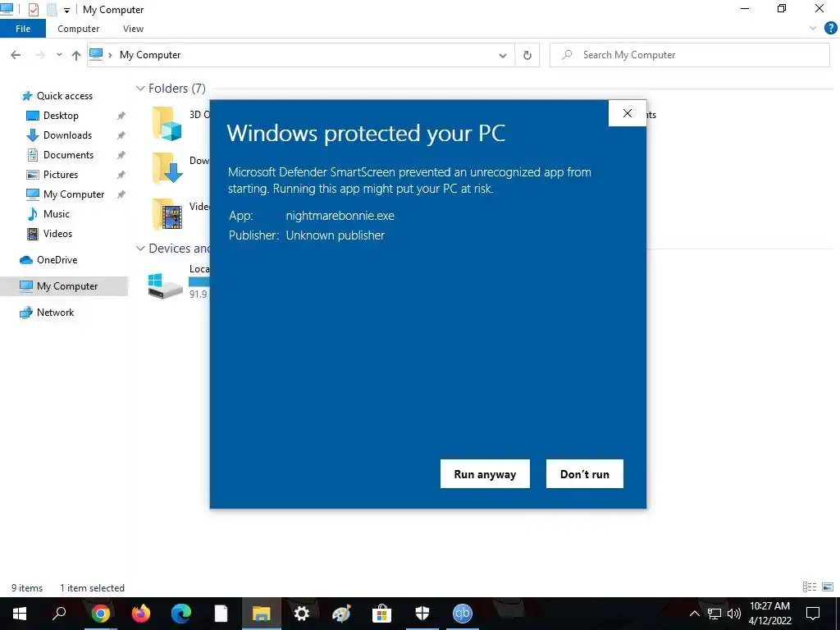
Task: Switch to details view layout icon
Action: [x=810, y=587]
